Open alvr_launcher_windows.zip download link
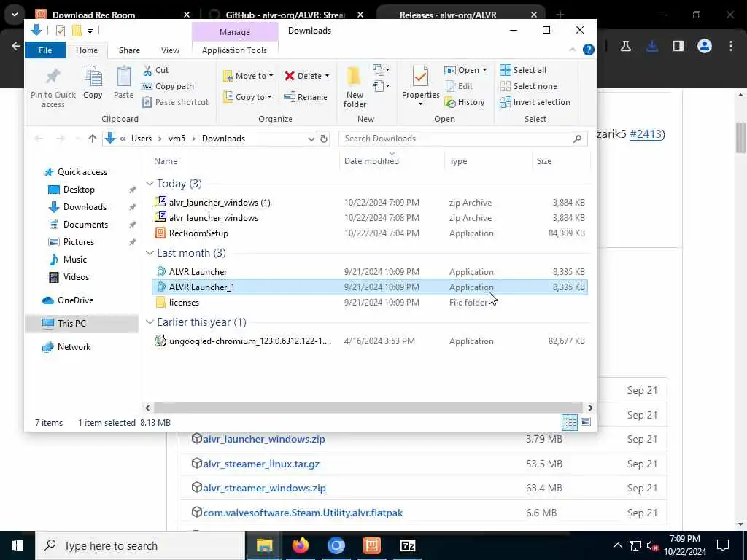 coord(264,439)
